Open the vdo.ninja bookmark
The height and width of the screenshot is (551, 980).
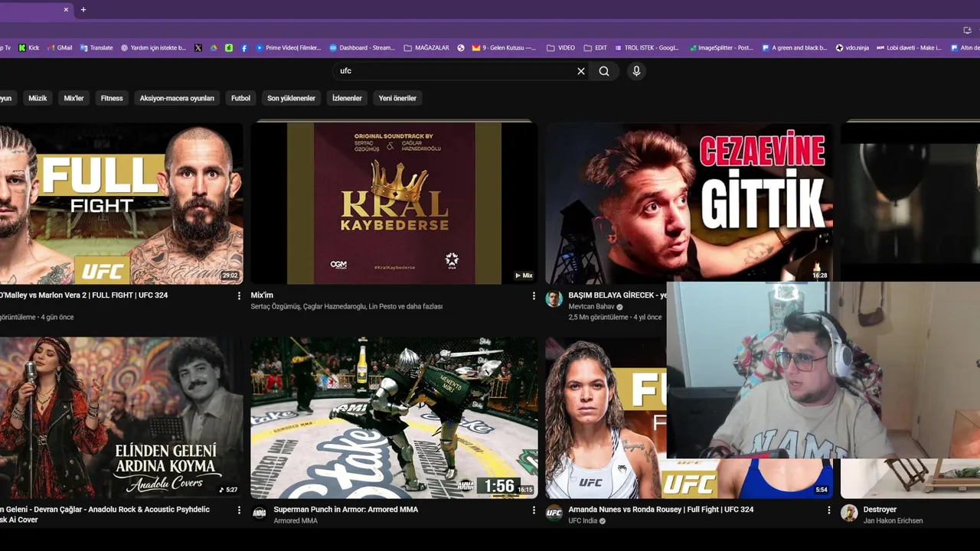852,47
